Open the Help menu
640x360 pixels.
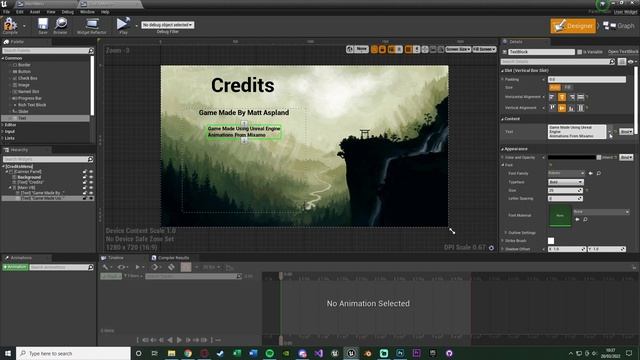tap(105, 12)
